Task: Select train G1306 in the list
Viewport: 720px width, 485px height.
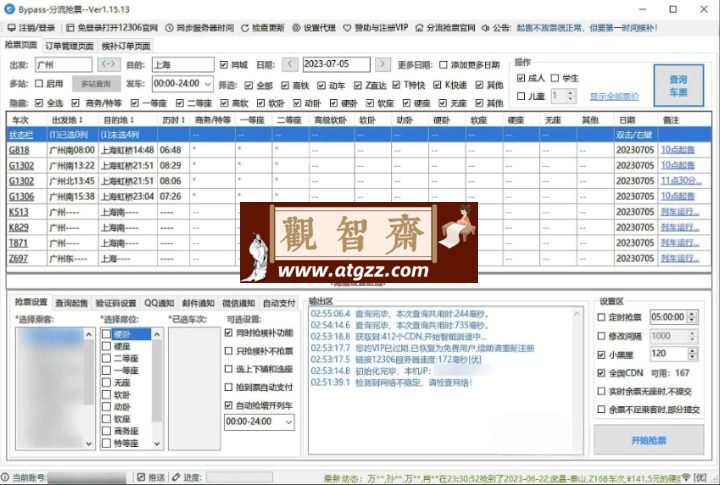Action: pos(21,197)
